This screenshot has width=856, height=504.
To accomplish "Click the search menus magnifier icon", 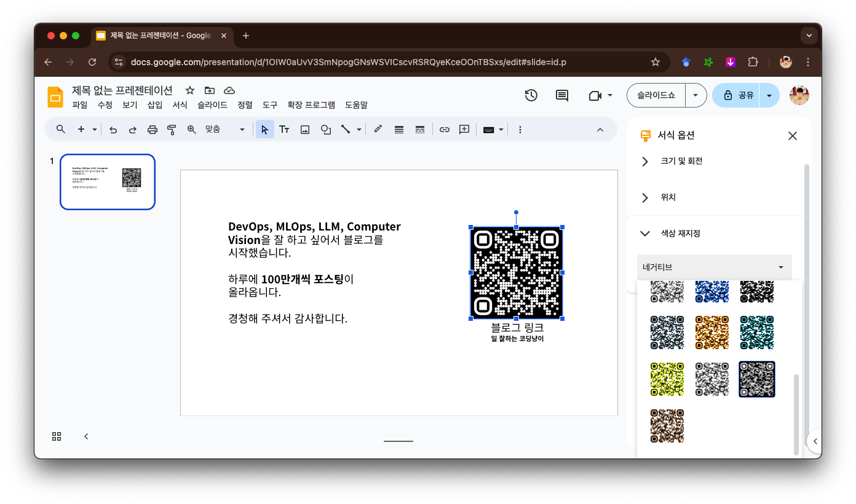I will pyautogui.click(x=60, y=130).
